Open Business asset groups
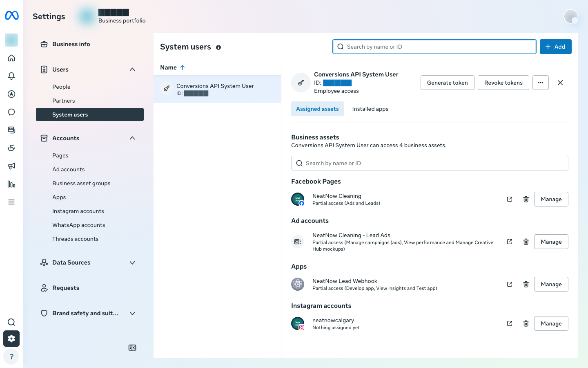This screenshot has width=588, height=368. 90,183
